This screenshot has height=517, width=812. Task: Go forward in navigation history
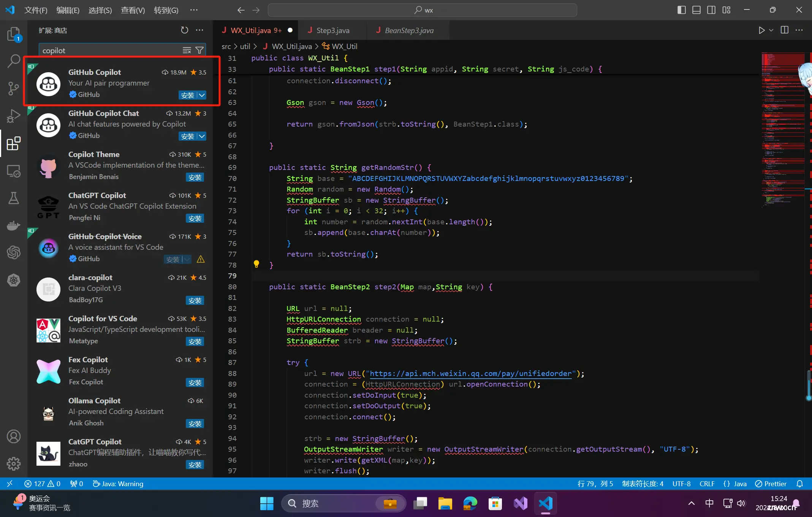tap(256, 10)
